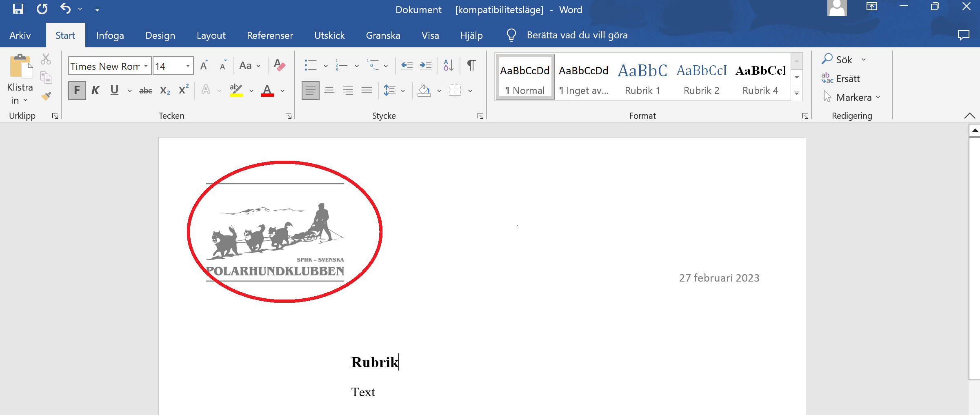The image size is (980, 415).
Task: Justify the paragraph text
Action: pos(367,90)
